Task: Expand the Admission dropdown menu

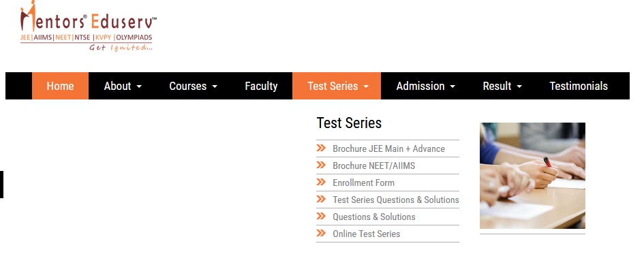Action: 425,86
